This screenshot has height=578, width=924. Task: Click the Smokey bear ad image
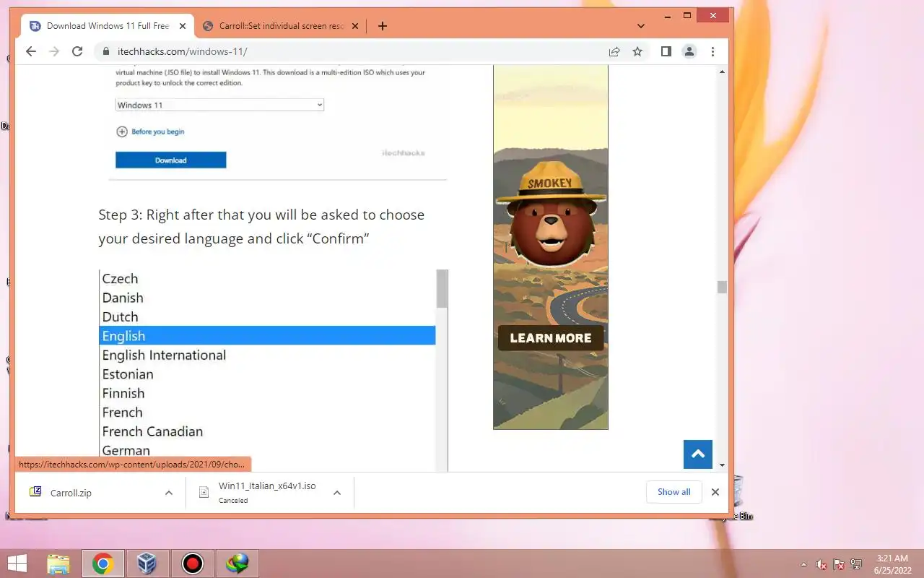pyautogui.click(x=550, y=247)
